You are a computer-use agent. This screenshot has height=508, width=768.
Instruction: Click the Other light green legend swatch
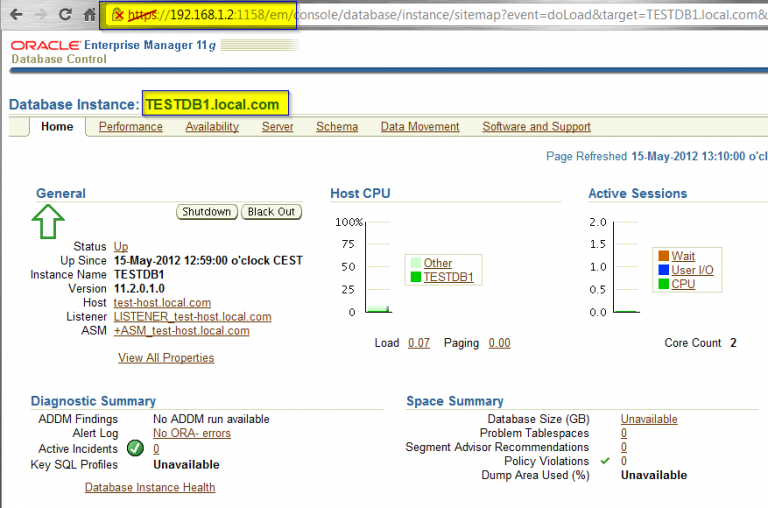coord(416,263)
